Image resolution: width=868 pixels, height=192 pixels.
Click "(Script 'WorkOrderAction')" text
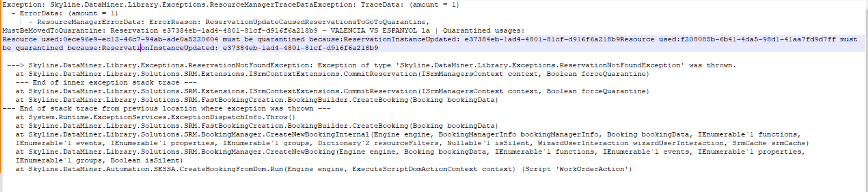click(x=577, y=169)
